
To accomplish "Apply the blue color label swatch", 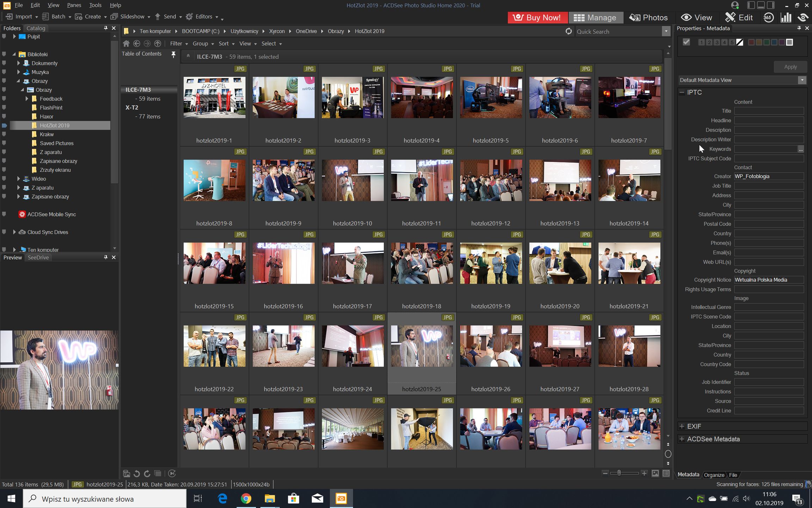I will pos(774,42).
